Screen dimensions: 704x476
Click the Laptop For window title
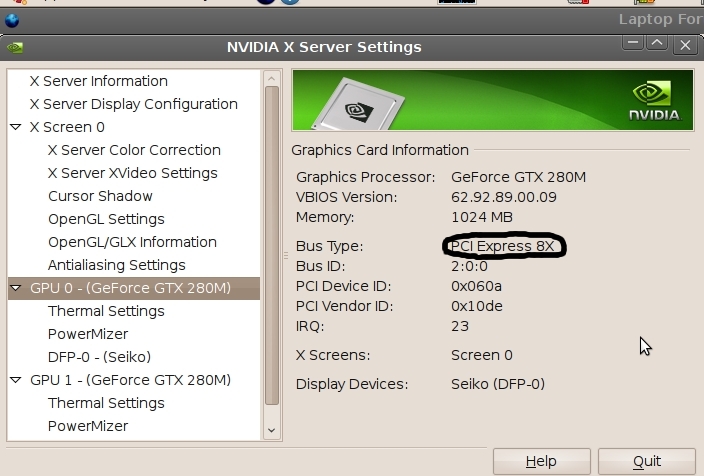click(661, 19)
